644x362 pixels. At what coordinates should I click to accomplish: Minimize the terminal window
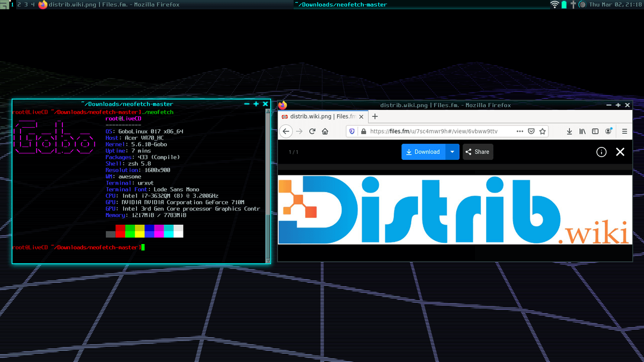pyautogui.click(x=247, y=104)
